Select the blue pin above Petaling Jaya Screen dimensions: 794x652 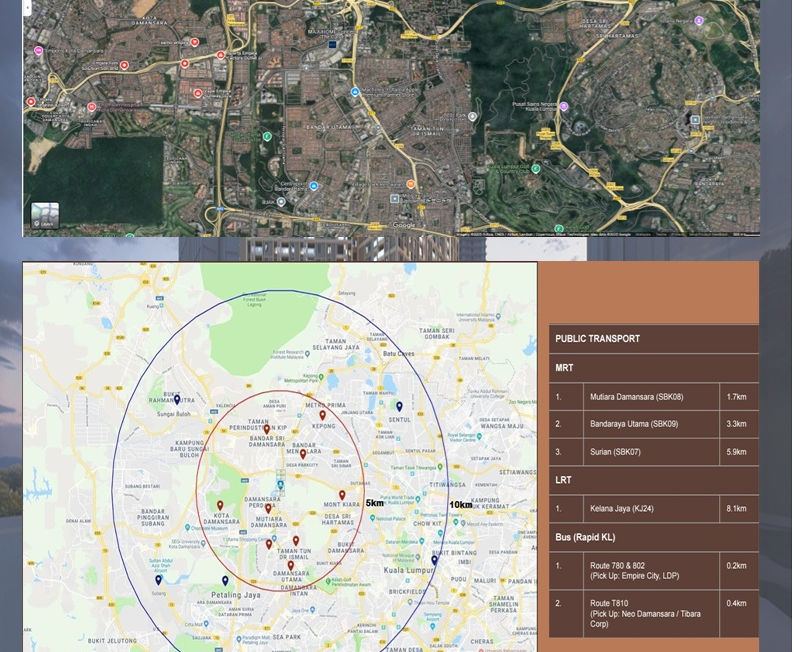[225, 581]
